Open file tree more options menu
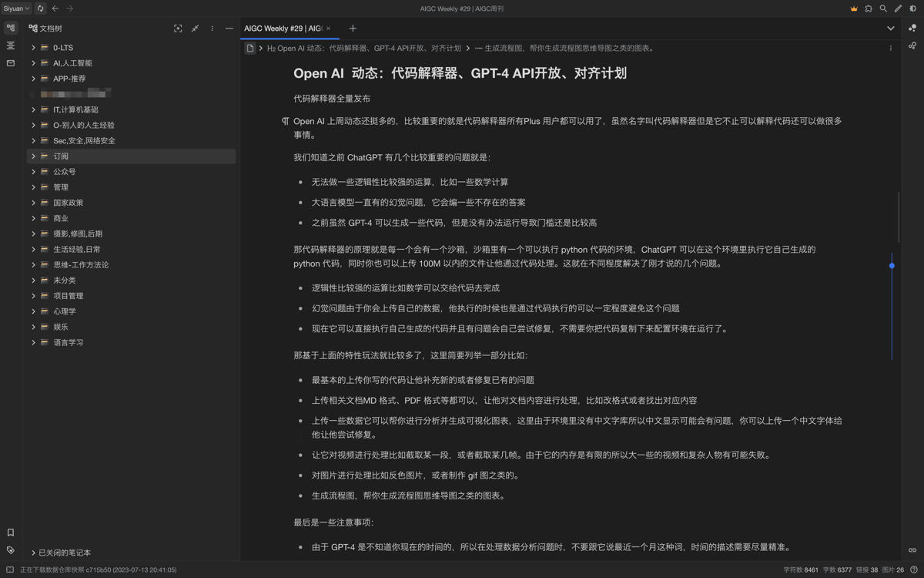 point(213,29)
